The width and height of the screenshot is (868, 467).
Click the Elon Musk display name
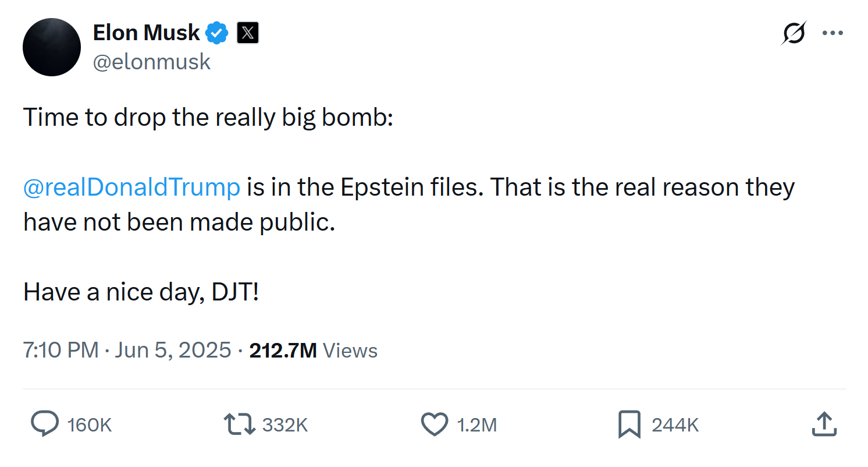[146, 33]
